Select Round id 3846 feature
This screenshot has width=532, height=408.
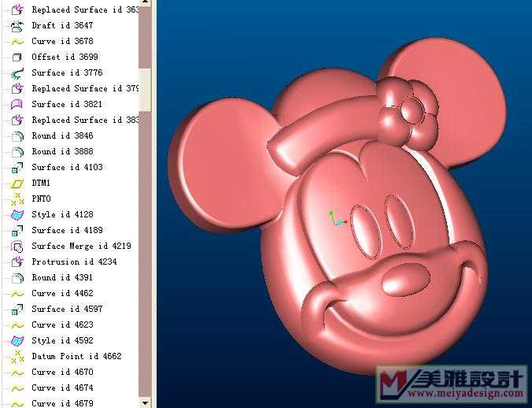62,135
